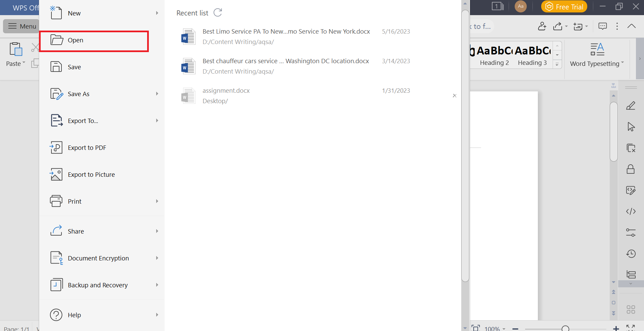This screenshot has width=644, height=331.
Task: Refresh the Recent list
Action: point(218,12)
